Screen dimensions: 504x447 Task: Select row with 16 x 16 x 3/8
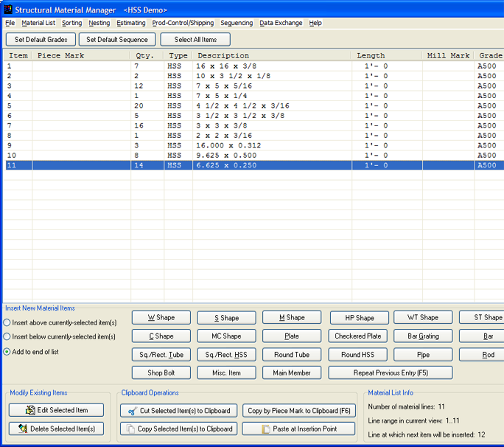pyautogui.click(x=254, y=66)
